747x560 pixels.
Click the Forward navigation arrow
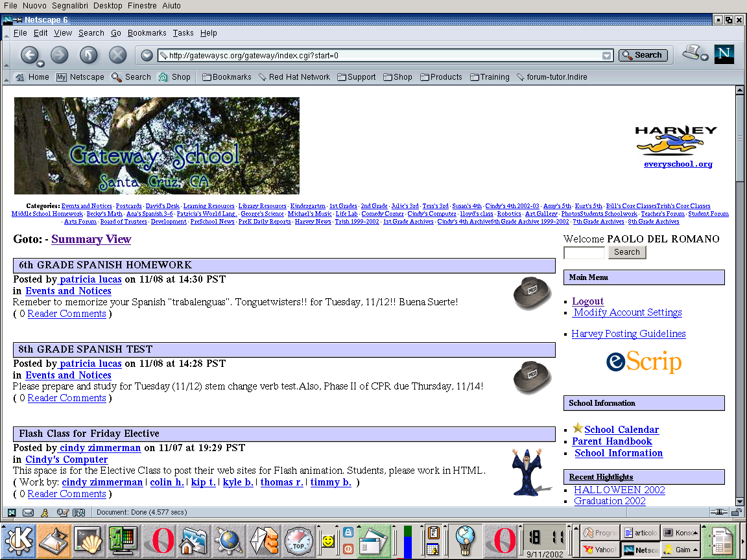point(60,54)
